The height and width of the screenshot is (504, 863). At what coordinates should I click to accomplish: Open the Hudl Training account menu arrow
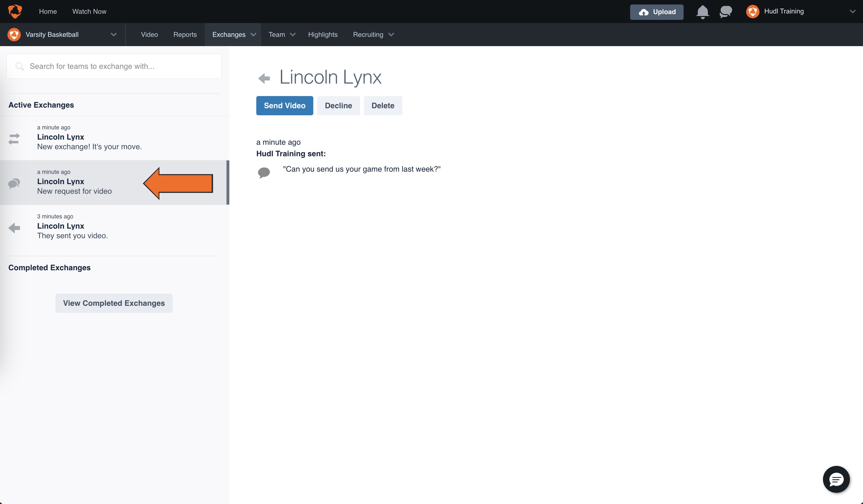point(852,12)
